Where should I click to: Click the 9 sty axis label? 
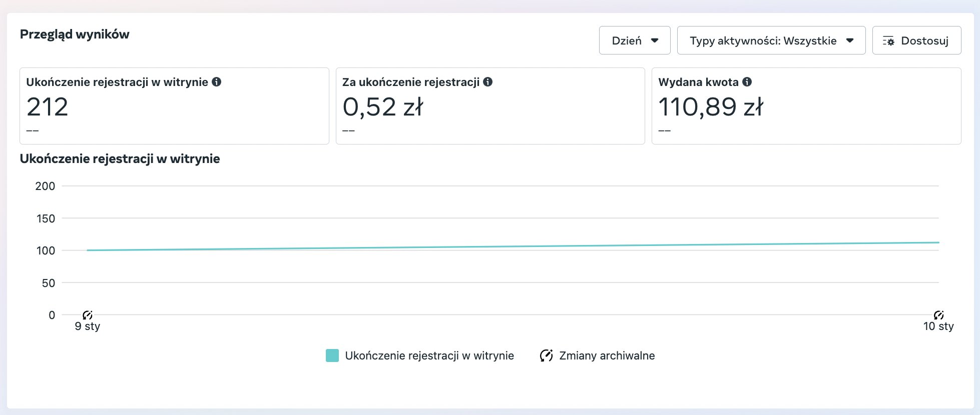click(88, 326)
